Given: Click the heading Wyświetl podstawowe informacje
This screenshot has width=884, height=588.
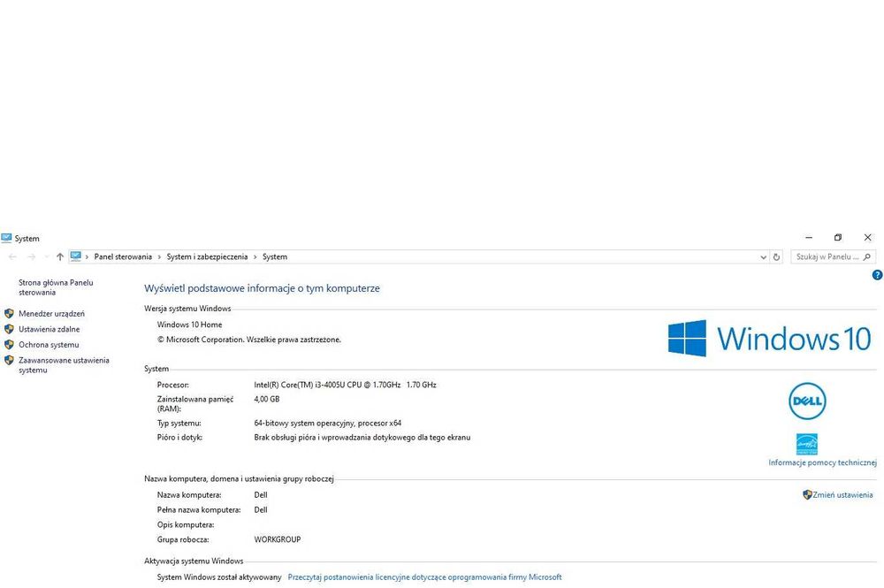Looking at the screenshot, I should click(263, 288).
